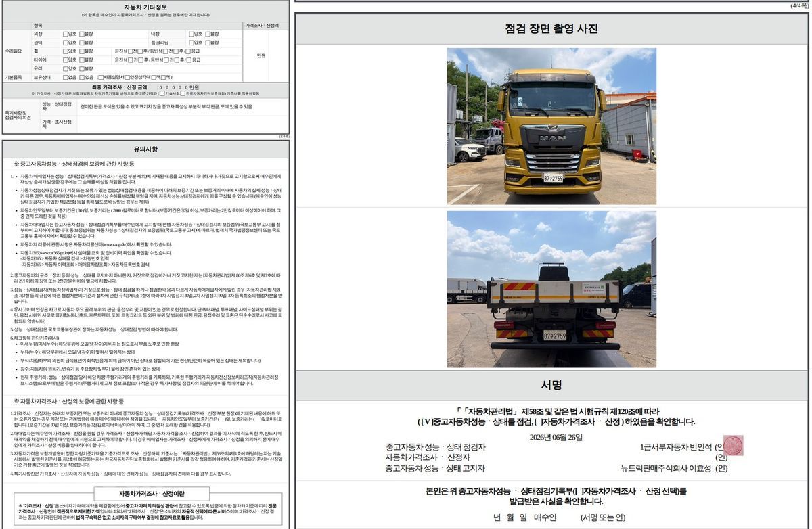Select 한국자동차진단보증협회 checkbox
Image resolution: width=812 pixels, height=529 pixels.
click(x=183, y=93)
